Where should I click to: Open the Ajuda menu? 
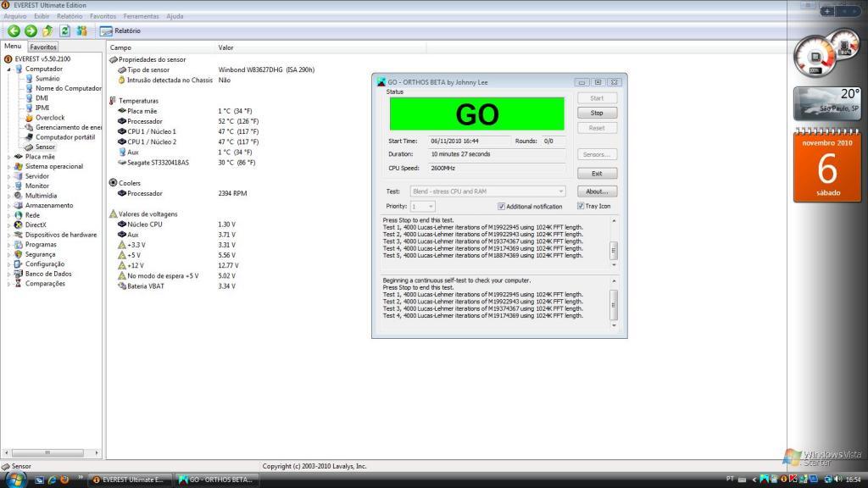pos(175,16)
